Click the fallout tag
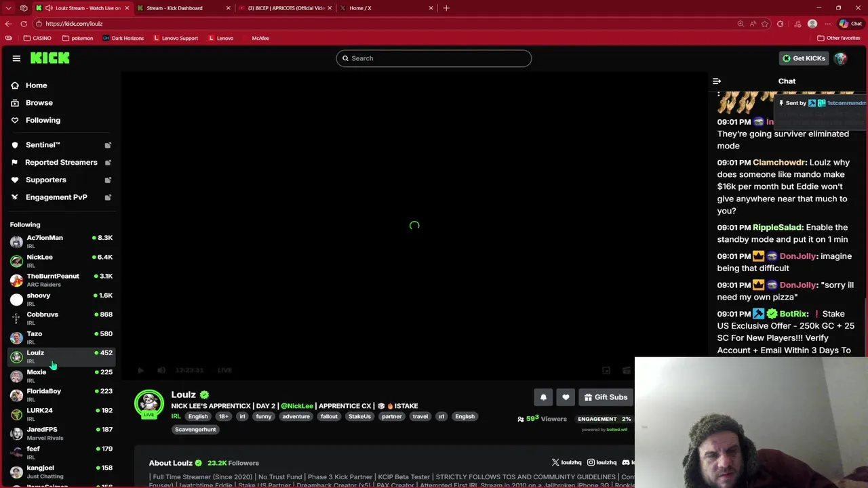This screenshot has width=868, height=488. point(329,417)
